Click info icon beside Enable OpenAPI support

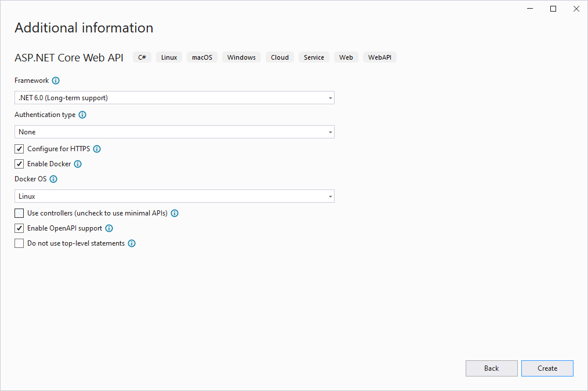pyautogui.click(x=109, y=228)
